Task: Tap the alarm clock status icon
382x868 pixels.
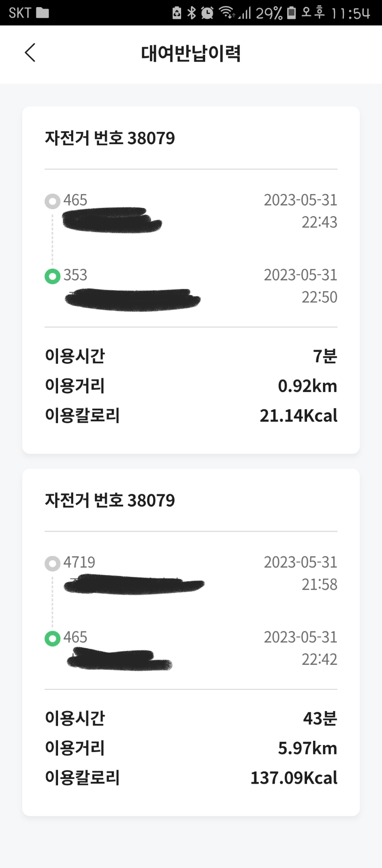Action: (207, 13)
